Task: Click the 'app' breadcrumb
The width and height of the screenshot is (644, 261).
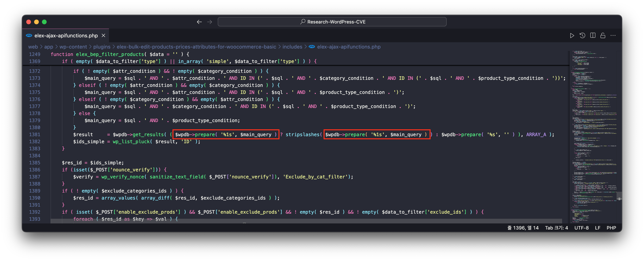Action: coord(48,47)
